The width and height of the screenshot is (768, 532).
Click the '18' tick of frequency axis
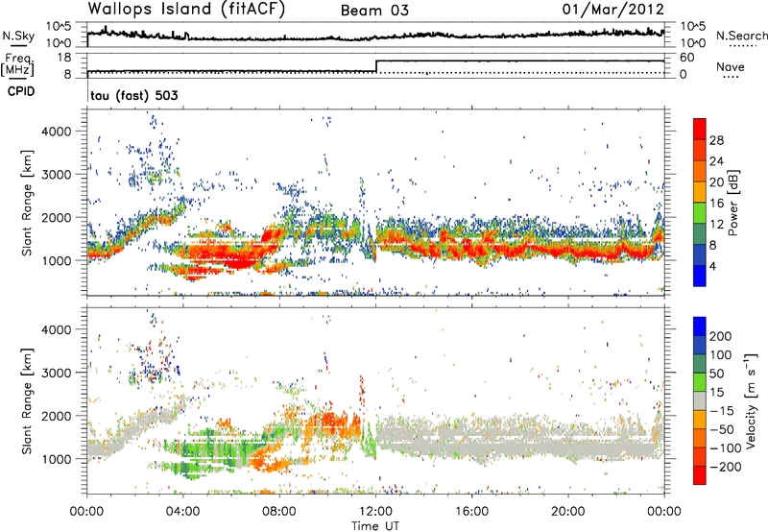tap(64, 58)
